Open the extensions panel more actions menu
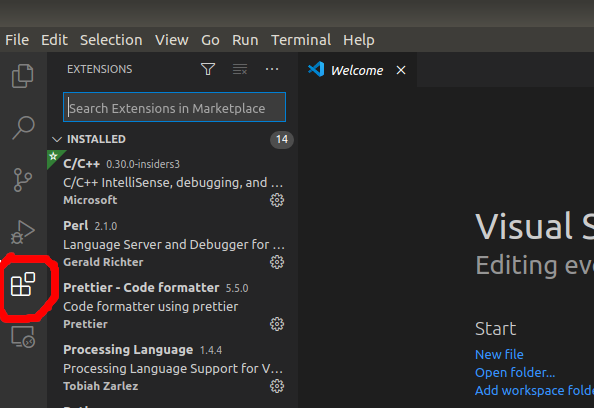Screen dimensions: 594x408 (272, 69)
